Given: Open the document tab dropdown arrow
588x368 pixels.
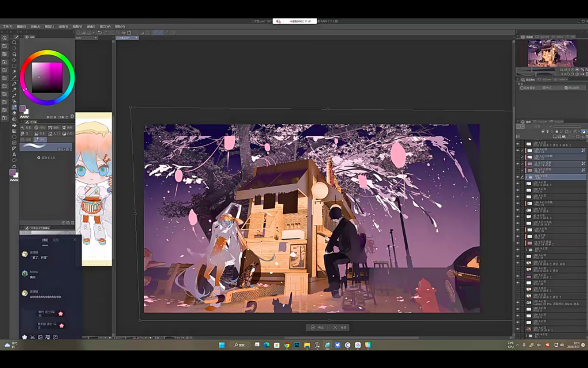Looking at the screenshot, I should (x=136, y=38).
